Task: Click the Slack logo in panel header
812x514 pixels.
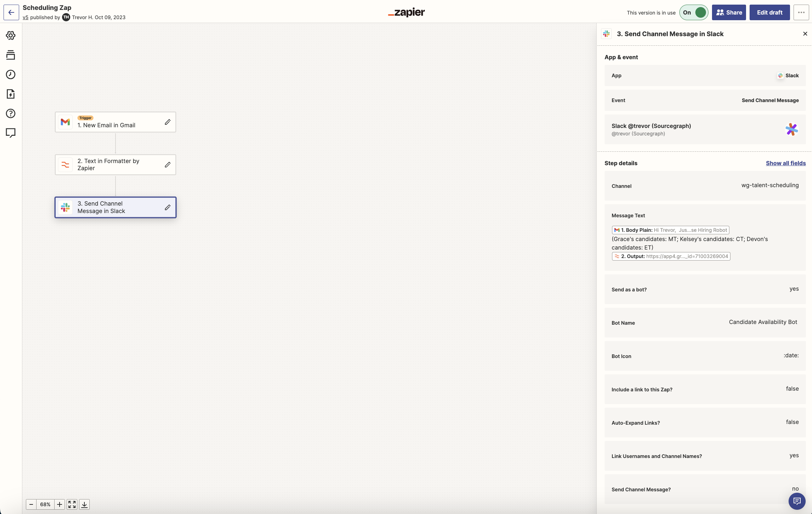Action: click(606, 34)
